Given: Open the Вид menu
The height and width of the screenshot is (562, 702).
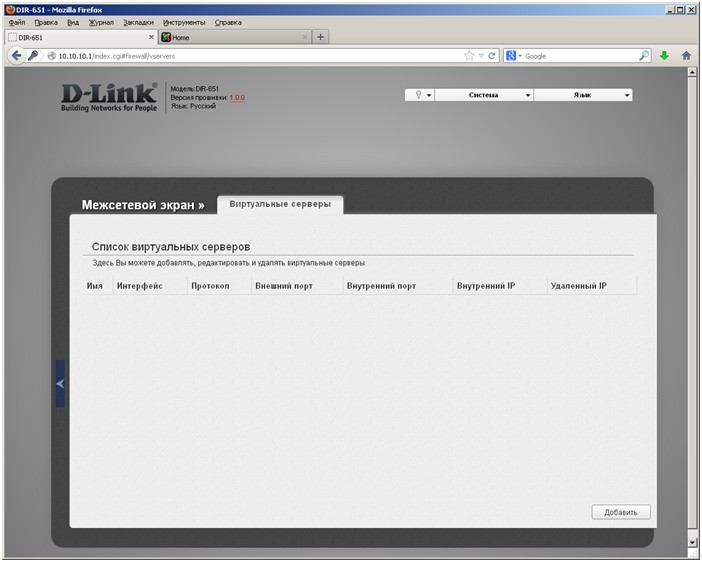Looking at the screenshot, I should pos(73,22).
